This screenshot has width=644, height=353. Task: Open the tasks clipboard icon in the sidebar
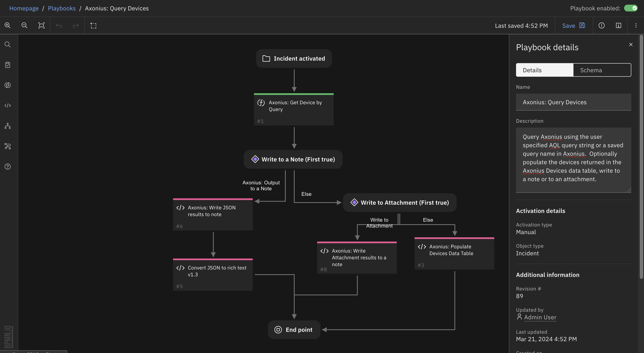click(x=7, y=65)
